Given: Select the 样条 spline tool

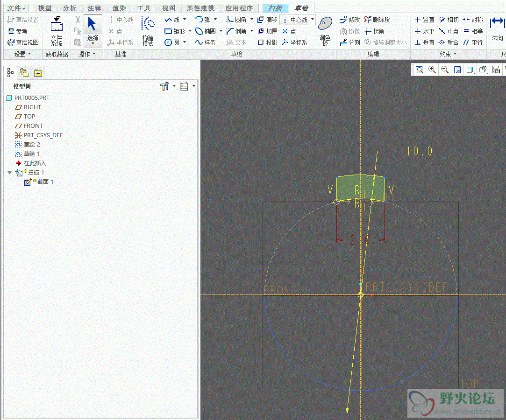Looking at the screenshot, I should (206, 42).
